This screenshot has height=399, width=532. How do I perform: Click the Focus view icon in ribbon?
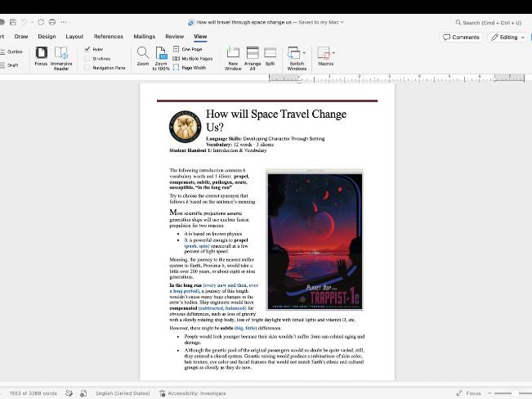click(41, 53)
